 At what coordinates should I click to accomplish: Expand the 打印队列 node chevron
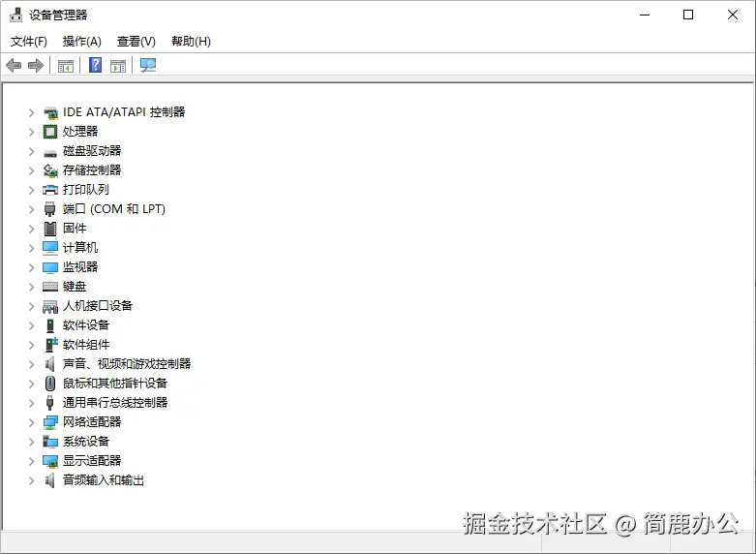pos(31,190)
